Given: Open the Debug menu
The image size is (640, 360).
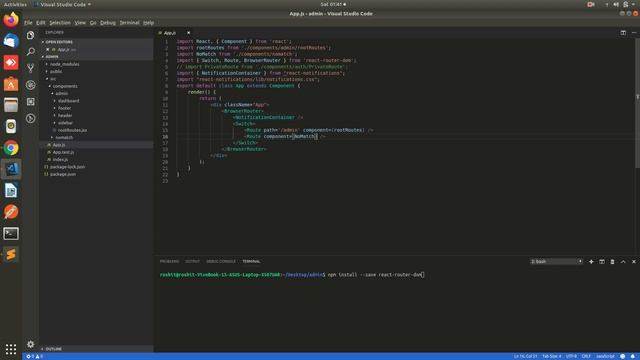Looking at the screenshot, I should pyautogui.click(x=108, y=23).
